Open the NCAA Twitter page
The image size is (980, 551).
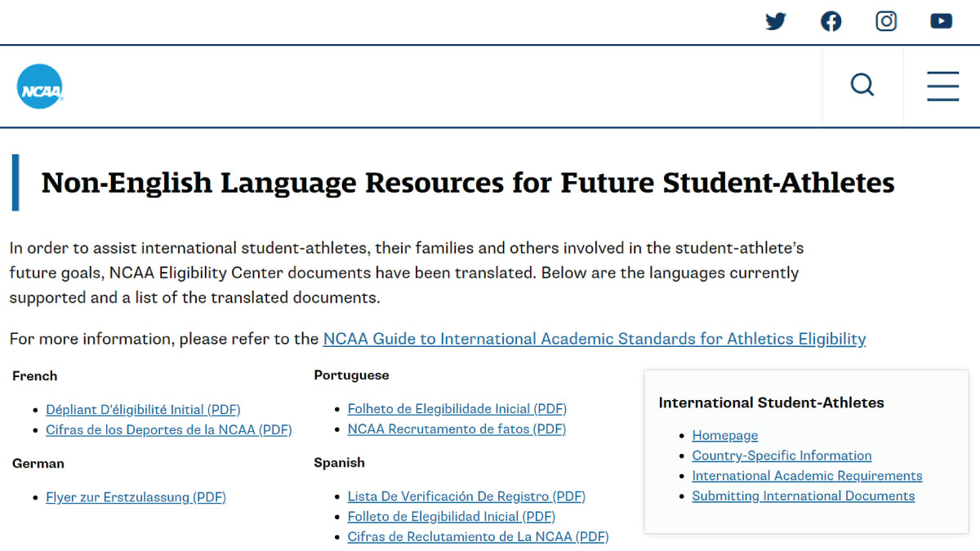775,21
